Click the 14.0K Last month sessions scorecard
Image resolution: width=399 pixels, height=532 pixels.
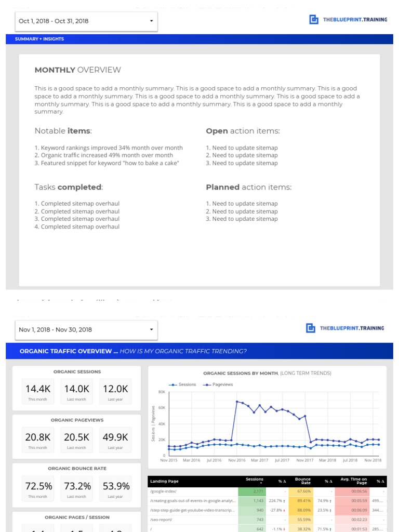77,391
